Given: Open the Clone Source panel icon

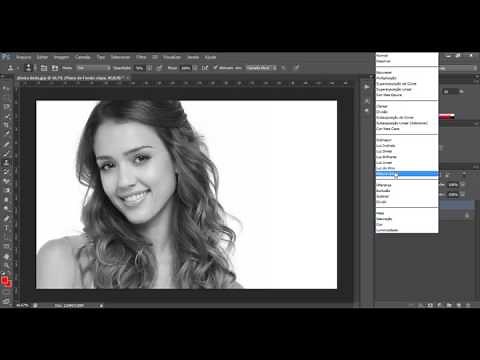Looking at the screenshot, I should [x=55, y=68].
